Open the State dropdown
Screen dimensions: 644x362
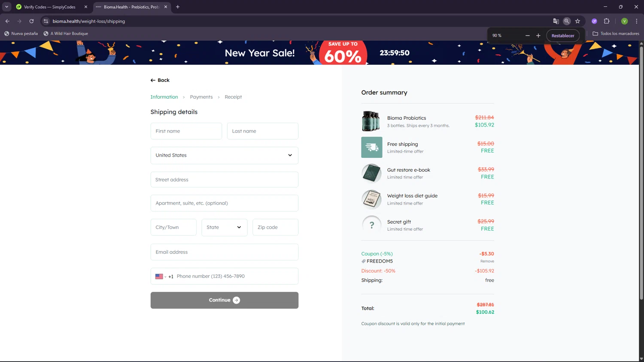(224, 227)
